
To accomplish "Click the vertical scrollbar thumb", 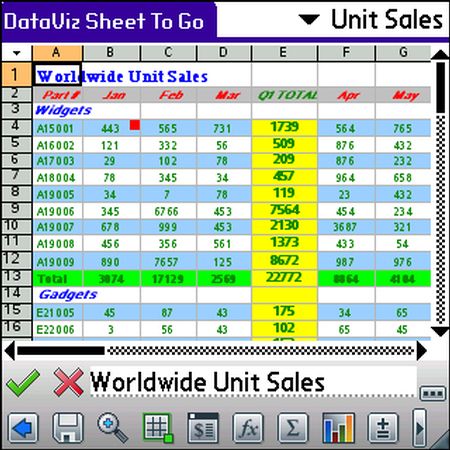I will click(441, 87).
